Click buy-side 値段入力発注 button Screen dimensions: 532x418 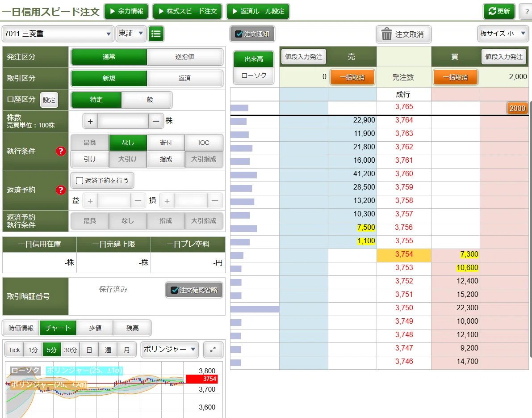[x=504, y=57]
